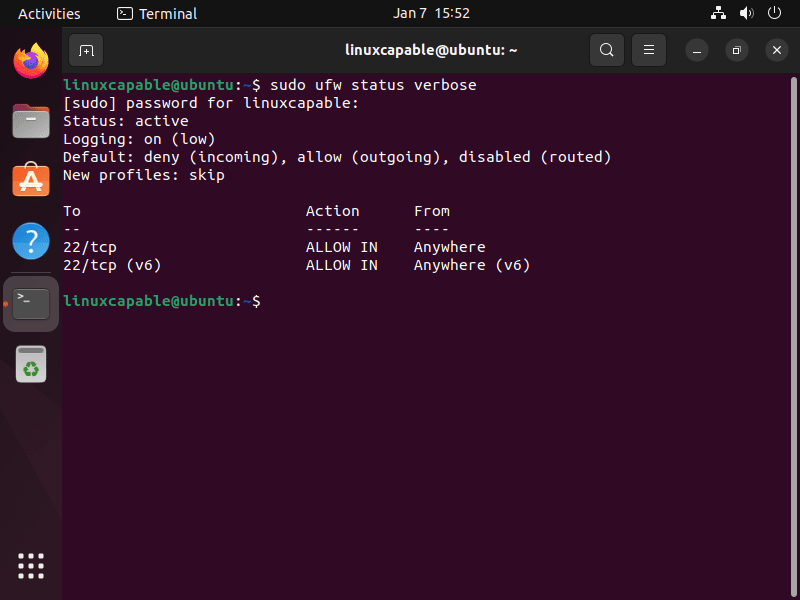
Task: Open Firefox from the dock
Action: 30,61
